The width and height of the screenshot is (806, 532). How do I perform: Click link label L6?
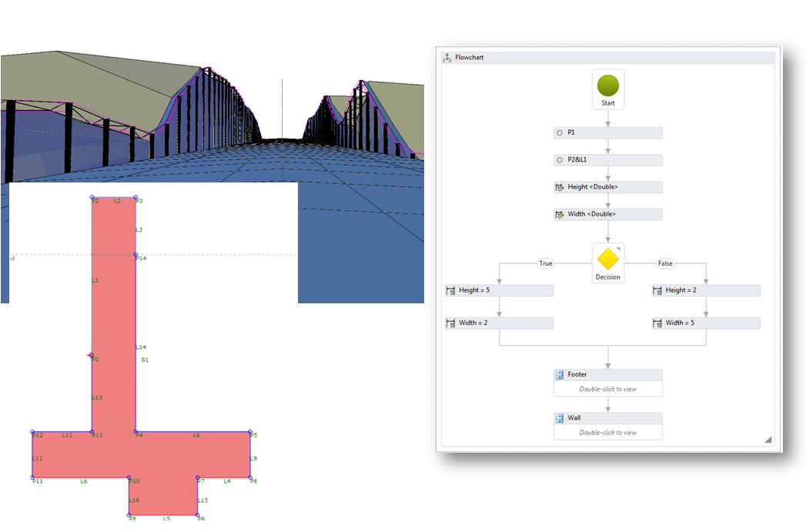[x=84, y=481]
